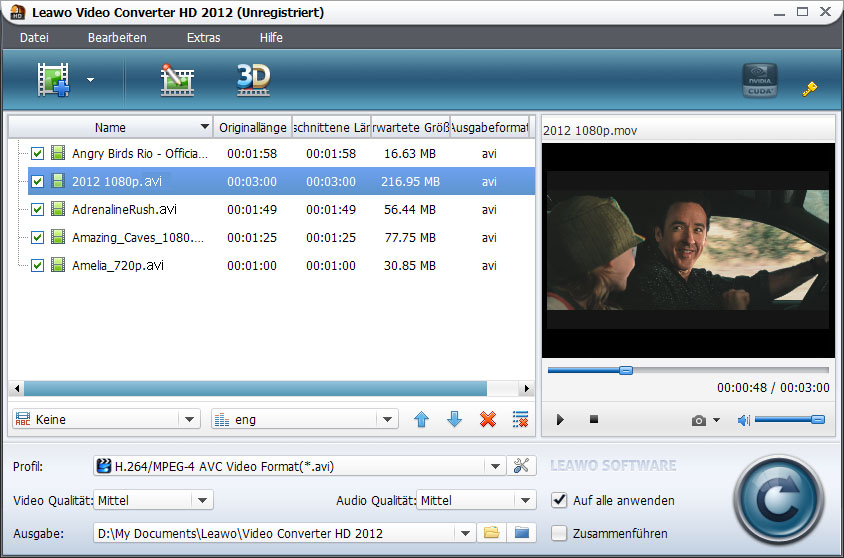Open the Audio Qualität dropdown
The image size is (844, 558).
point(525,500)
